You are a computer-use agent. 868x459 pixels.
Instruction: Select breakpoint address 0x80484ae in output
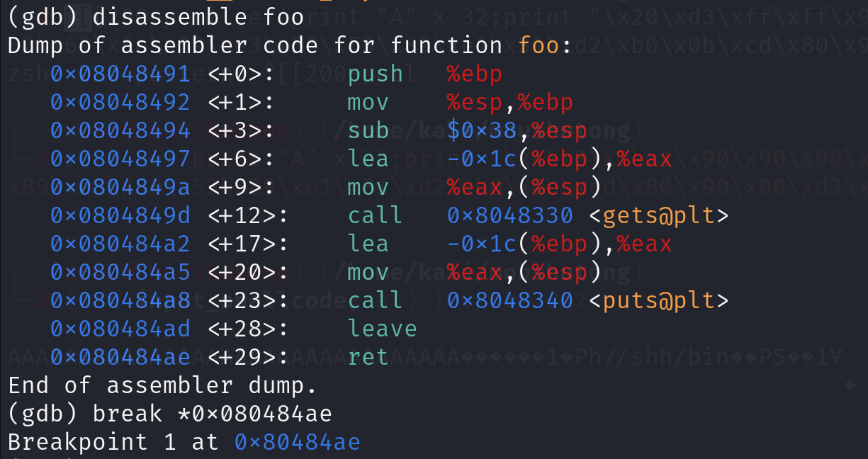[x=298, y=442]
